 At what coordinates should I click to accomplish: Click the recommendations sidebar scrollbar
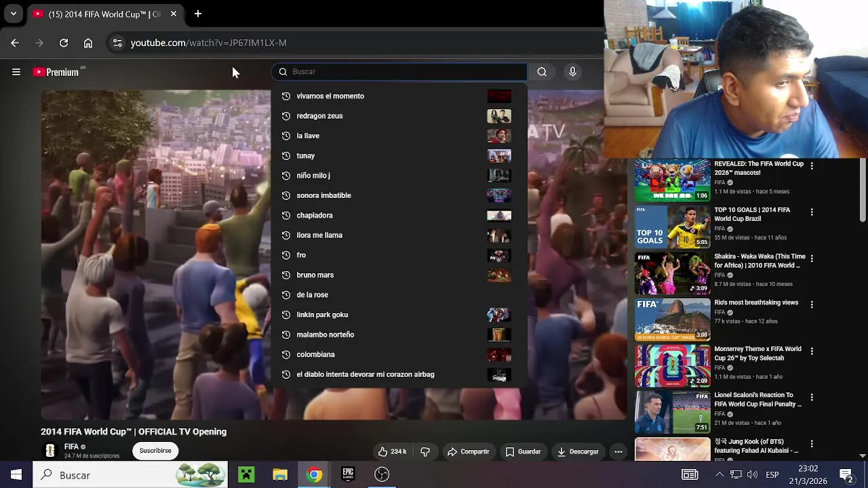point(863,191)
